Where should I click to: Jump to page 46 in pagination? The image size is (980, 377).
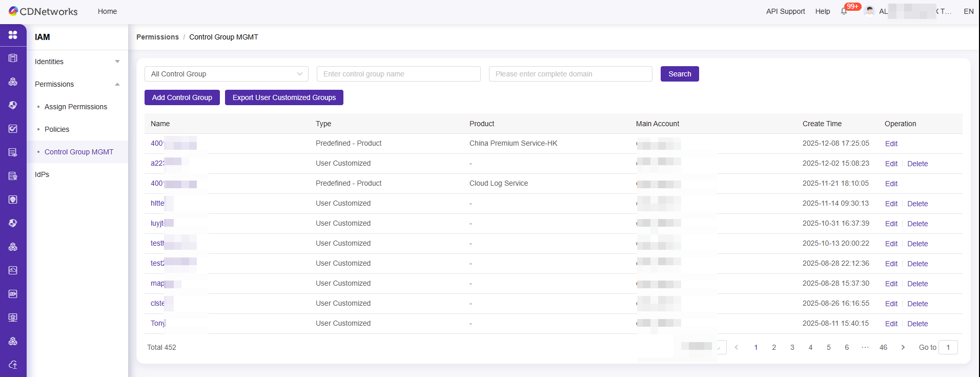click(883, 347)
